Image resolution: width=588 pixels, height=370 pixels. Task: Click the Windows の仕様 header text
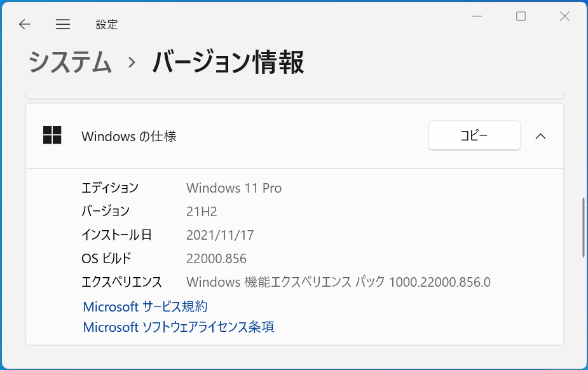pos(129,136)
